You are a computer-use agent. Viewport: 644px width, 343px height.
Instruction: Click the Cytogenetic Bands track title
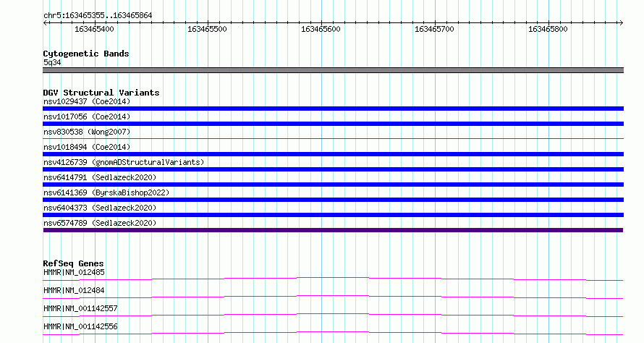(86, 54)
